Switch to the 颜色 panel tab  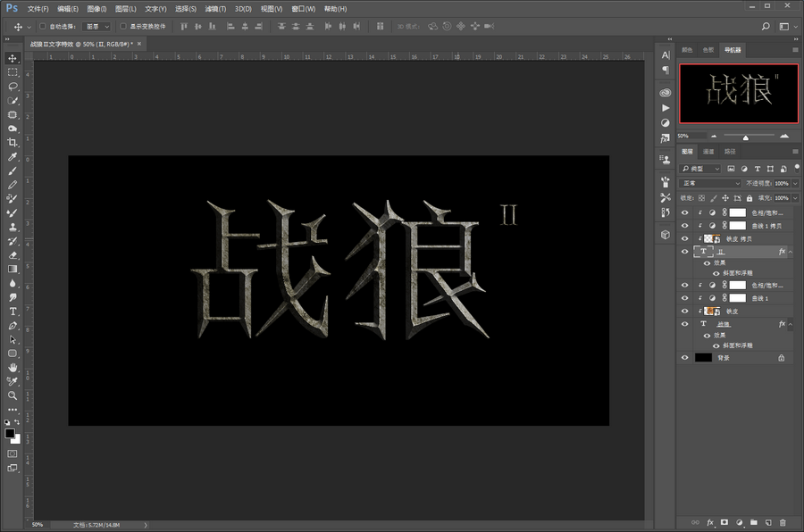click(687, 50)
